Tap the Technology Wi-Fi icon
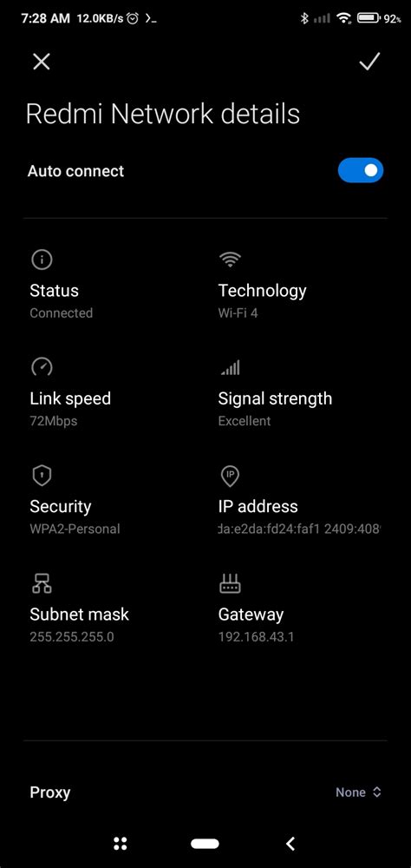This screenshot has width=411, height=868. pos(230,259)
